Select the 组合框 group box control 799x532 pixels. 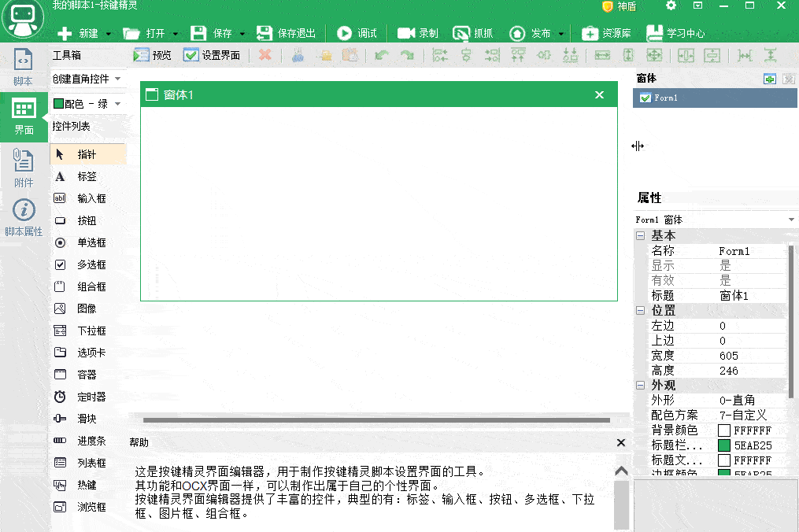tap(87, 286)
